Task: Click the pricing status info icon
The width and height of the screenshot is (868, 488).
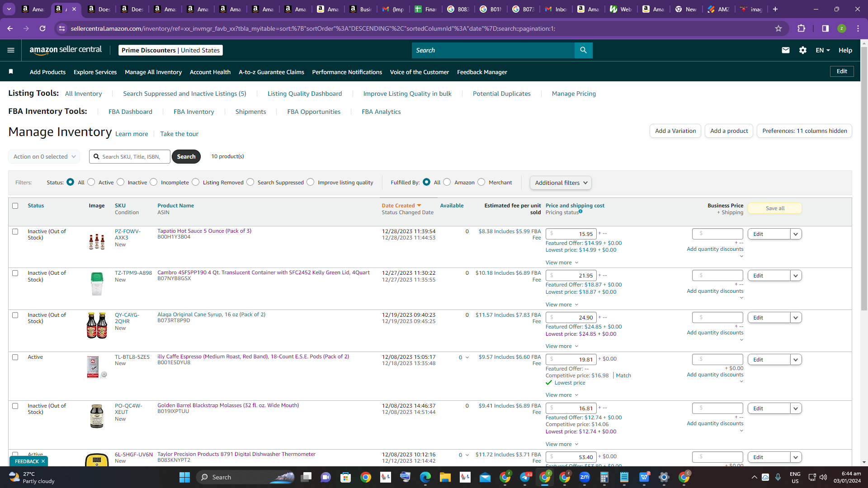Action: click(580, 211)
